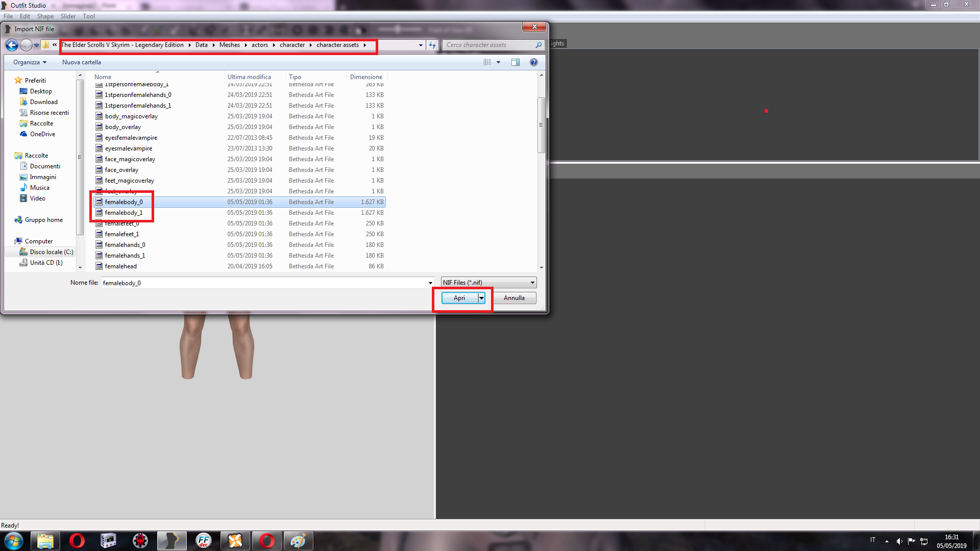Image resolution: width=980 pixels, height=551 pixels.
Task: Click the Windows Start button
Action: [x=13, y=541]
